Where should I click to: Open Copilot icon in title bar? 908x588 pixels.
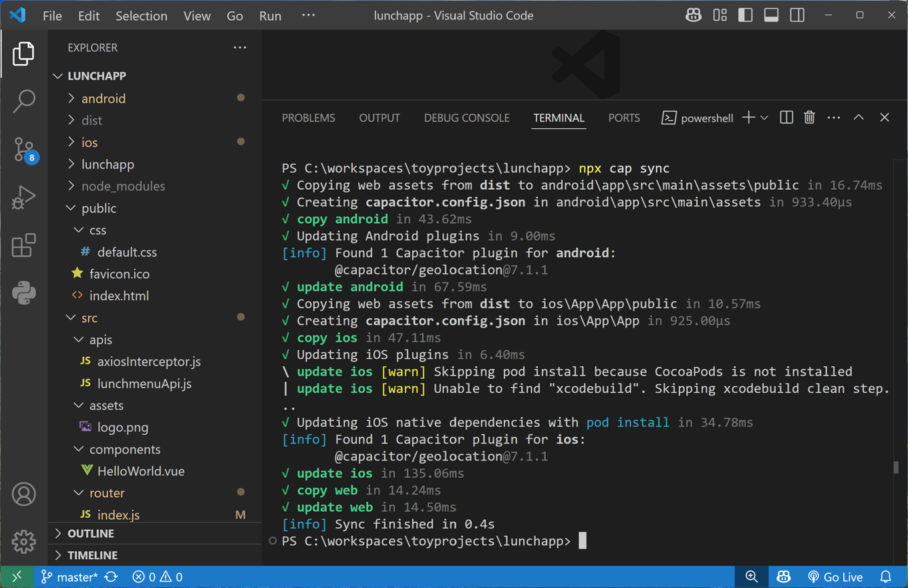point(694,15)
